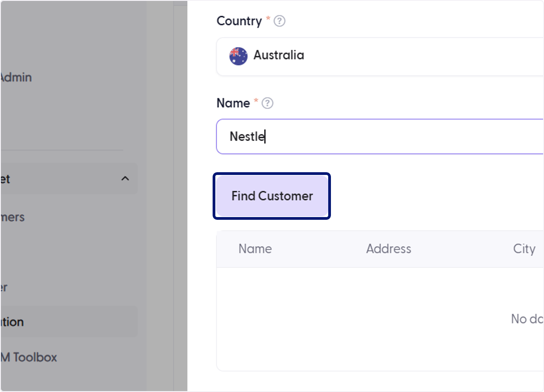The width and height of the screenshot is (544, 392).
Task: Open the sidebar item ending in 'mers'
Action: pyautogui.click(x=12, y=217)
